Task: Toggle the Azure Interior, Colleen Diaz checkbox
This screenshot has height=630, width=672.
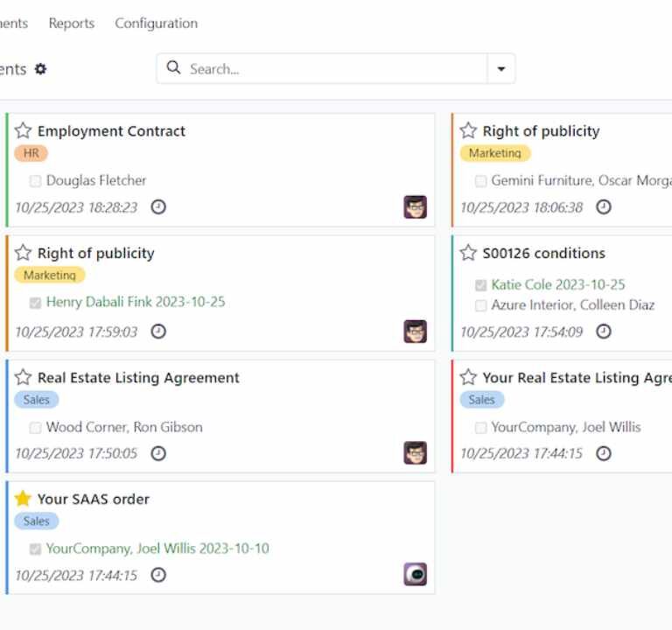Action: [480, 305]
